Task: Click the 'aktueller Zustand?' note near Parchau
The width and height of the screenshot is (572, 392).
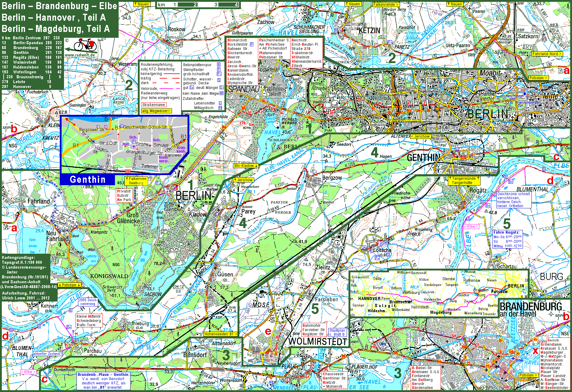Action: coord(48,354)
